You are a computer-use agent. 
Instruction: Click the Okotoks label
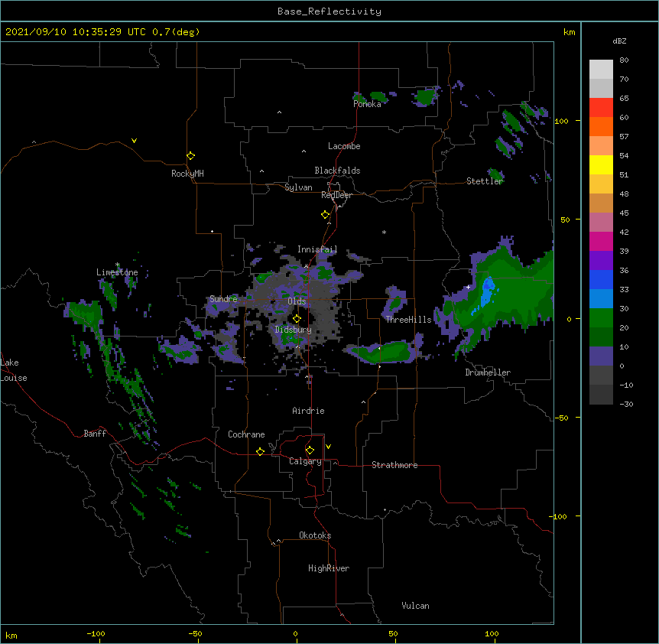(315, 535)
